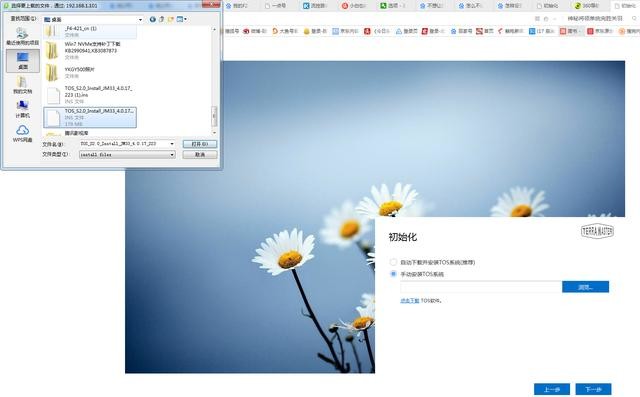The image size is (640, 397).
Task: Create a new folder with the toolbar icon
Action: point(171,19)
